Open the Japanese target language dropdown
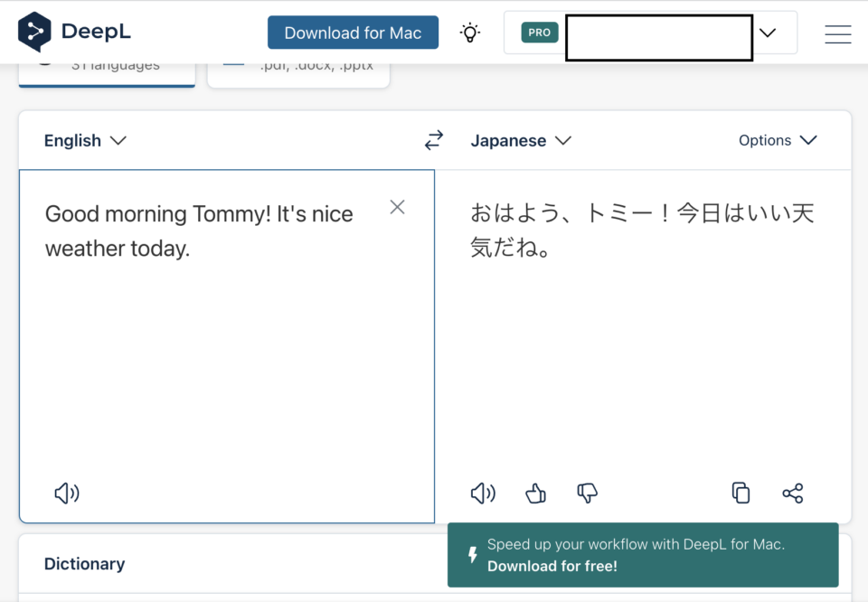 tap(521, 140)
